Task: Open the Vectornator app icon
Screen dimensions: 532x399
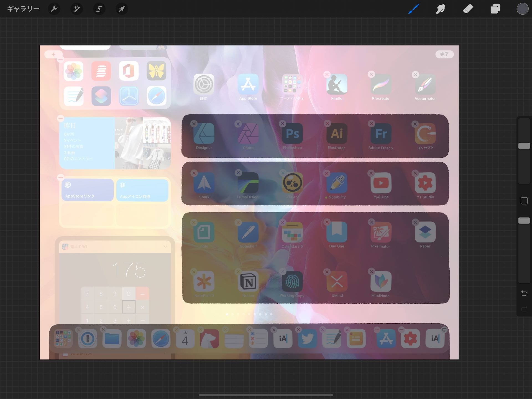Action: click(425, 84)
